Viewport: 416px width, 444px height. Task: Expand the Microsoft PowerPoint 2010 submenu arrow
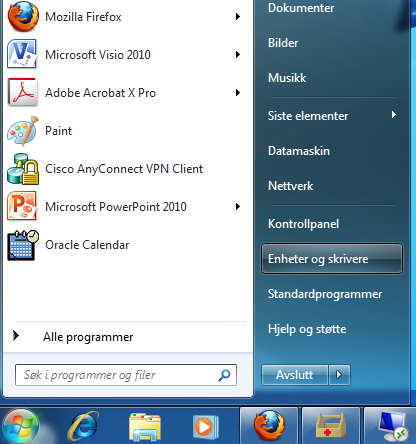[x=238, y=207]
